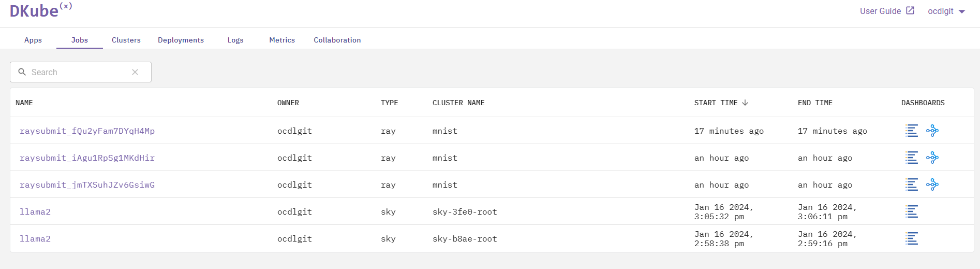The width and height of the screenshot is (980, 269).
Task: Open logs icon for raysubmit_iAgu1RpSg1MKdHir job
Action: click(911, 158)
